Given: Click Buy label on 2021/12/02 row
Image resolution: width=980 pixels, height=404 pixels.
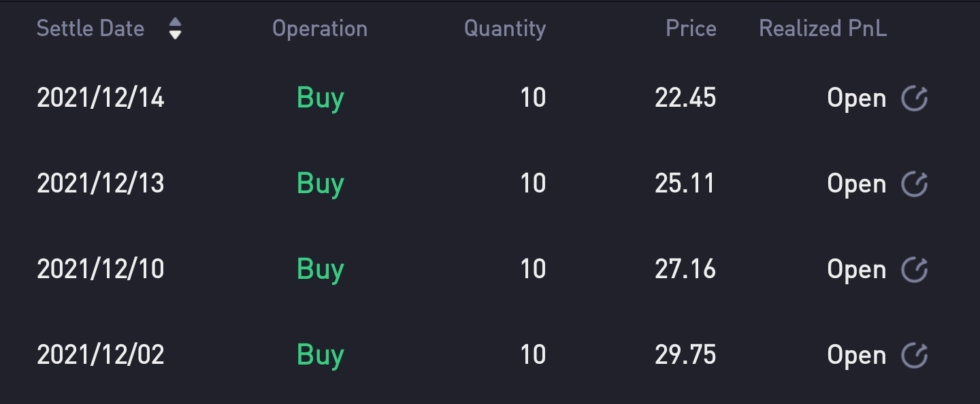Looking at the screenshot, I should [x=321, y=356].
